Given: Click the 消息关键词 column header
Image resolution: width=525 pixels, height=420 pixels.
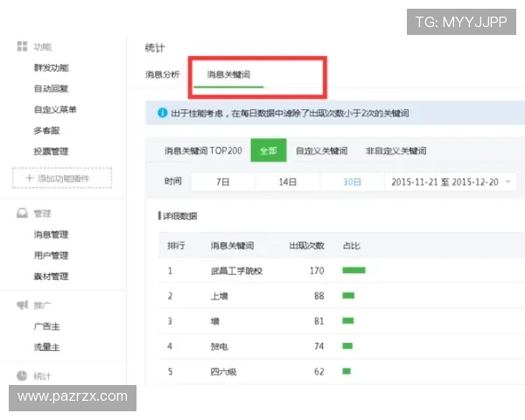Looking at the screenshot, I should point(232,246).
